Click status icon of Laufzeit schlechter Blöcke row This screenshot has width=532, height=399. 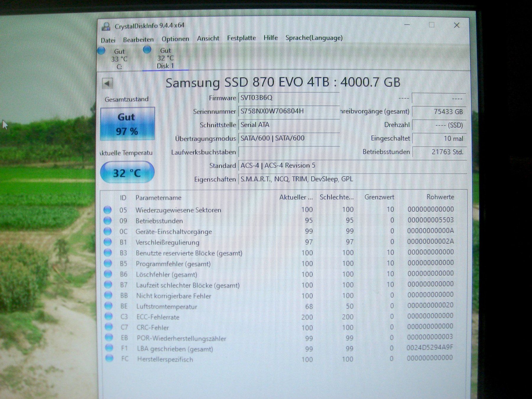tap(108, 285)
